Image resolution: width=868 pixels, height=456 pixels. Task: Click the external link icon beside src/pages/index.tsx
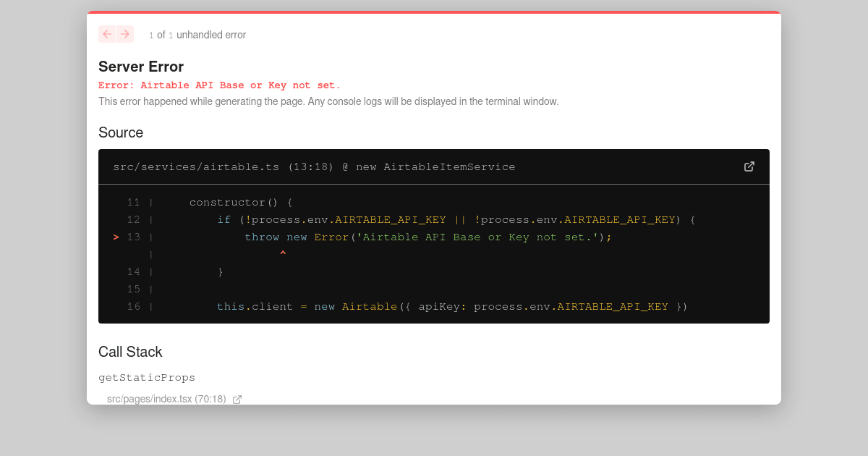pyautogui.click(x=237, y=399)
